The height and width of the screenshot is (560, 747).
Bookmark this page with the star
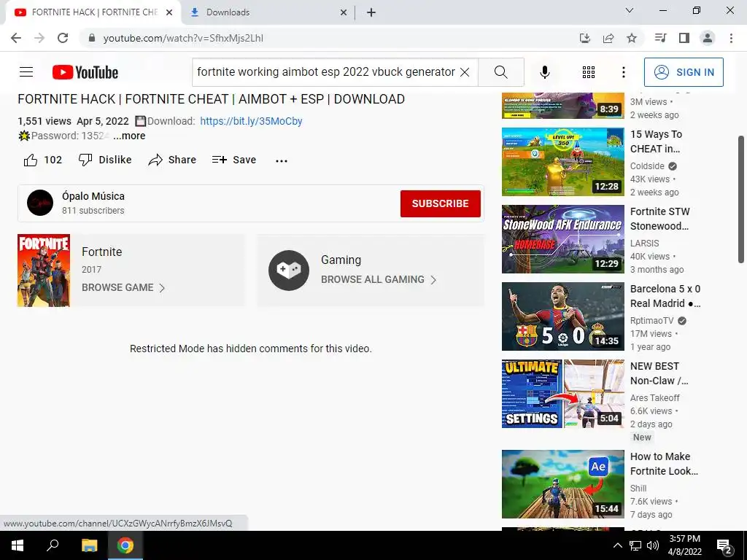tap(632, 38)
